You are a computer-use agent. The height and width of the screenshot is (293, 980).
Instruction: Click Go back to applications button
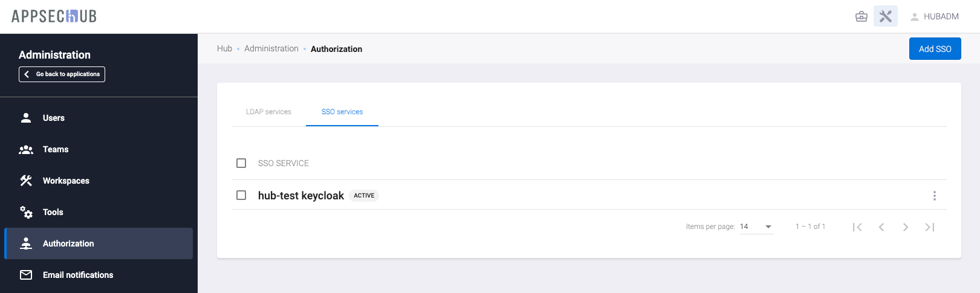coord(62,74)
